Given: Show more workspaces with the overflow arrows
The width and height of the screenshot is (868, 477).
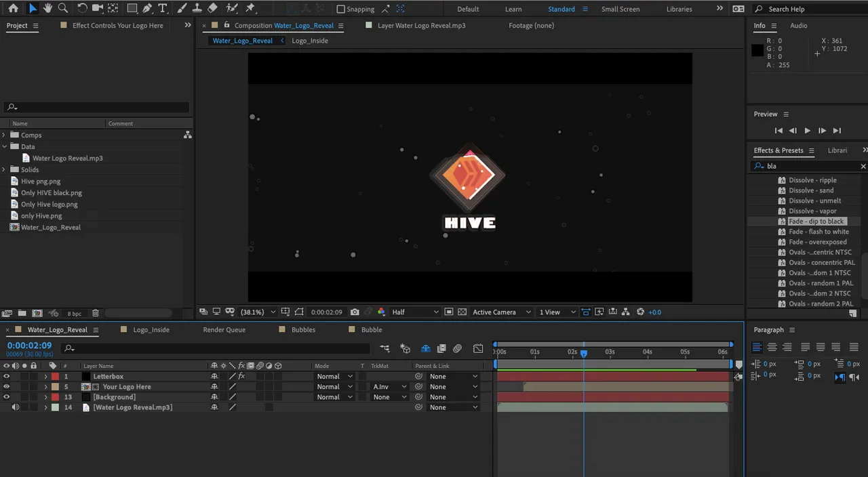Looking at the screenshot, I should coord(719,9).
